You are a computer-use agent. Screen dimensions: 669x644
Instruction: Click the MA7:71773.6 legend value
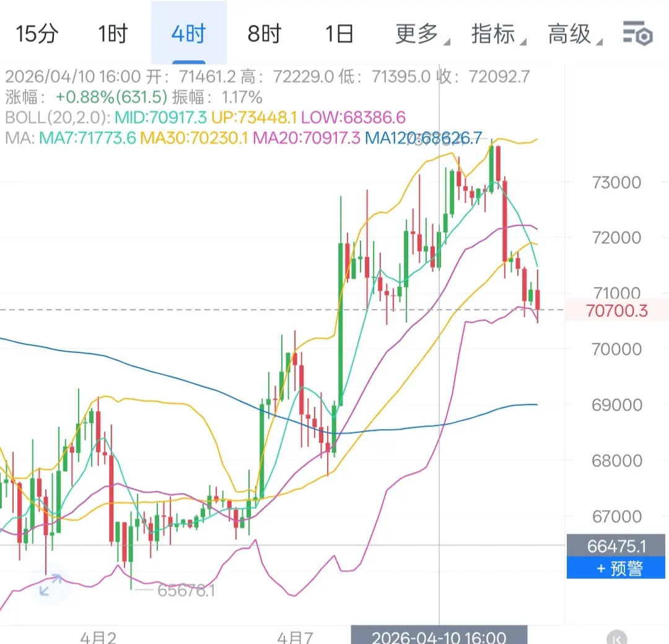point(87,137)
